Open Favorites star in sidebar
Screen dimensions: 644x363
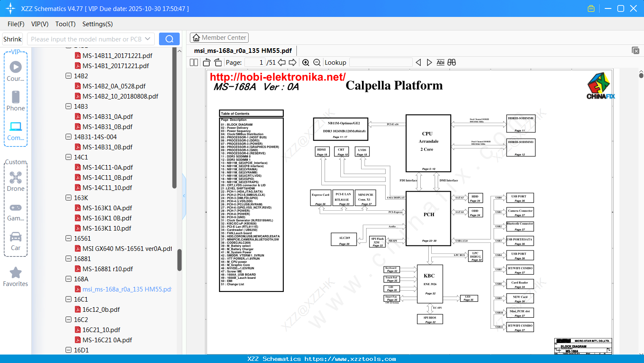point(16,272)
